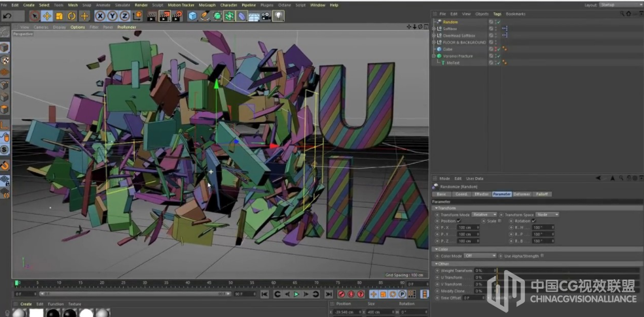Collapse the Other section
644x317 pixels.
(x=437, y=264)
